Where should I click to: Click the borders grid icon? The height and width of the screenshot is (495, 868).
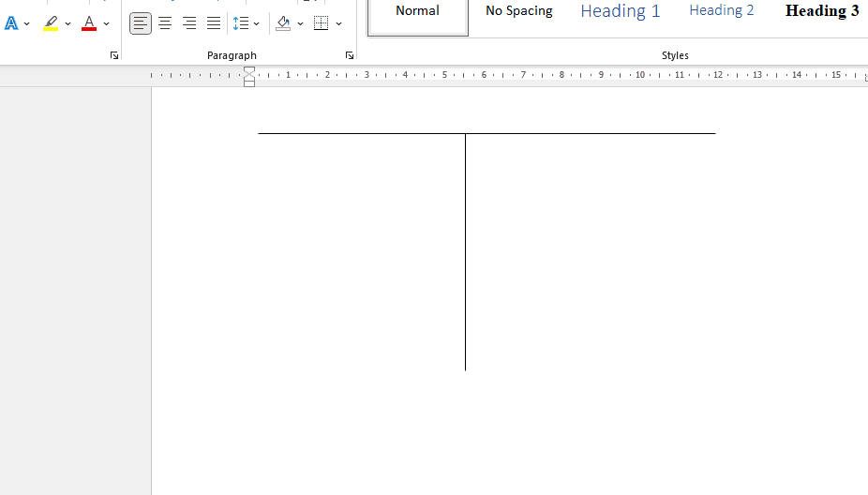322,23
